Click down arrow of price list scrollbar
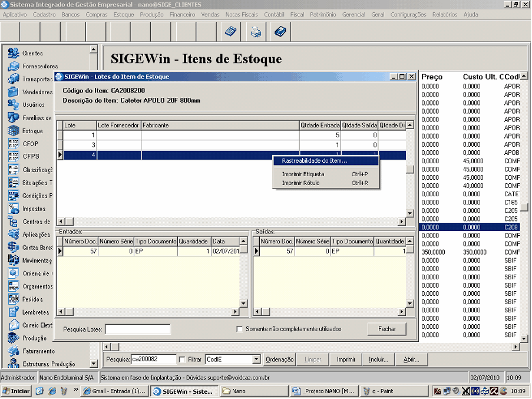The image size is (532, 399). pyautogui.click(x=524, y=338)
